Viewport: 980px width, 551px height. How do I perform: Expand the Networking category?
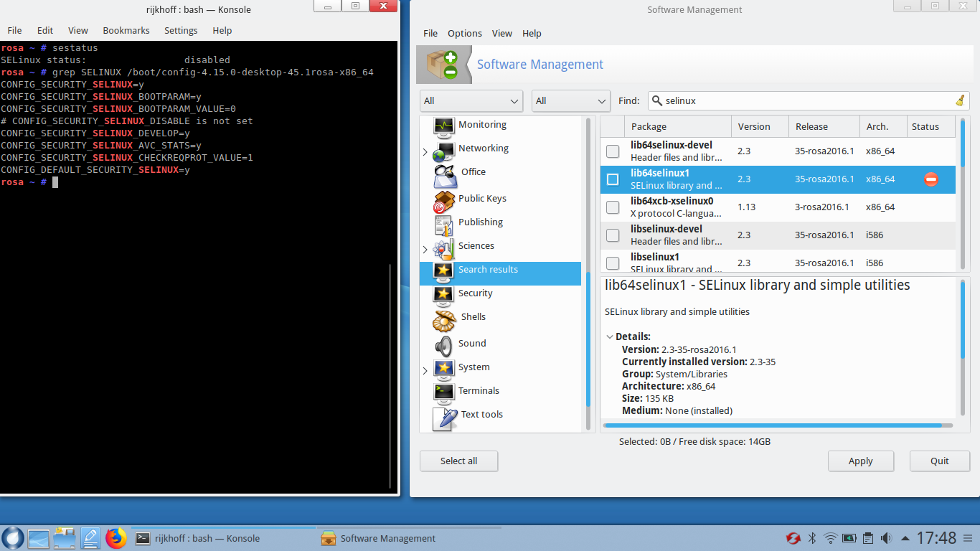pyautogui.click(x=425, y=152)
